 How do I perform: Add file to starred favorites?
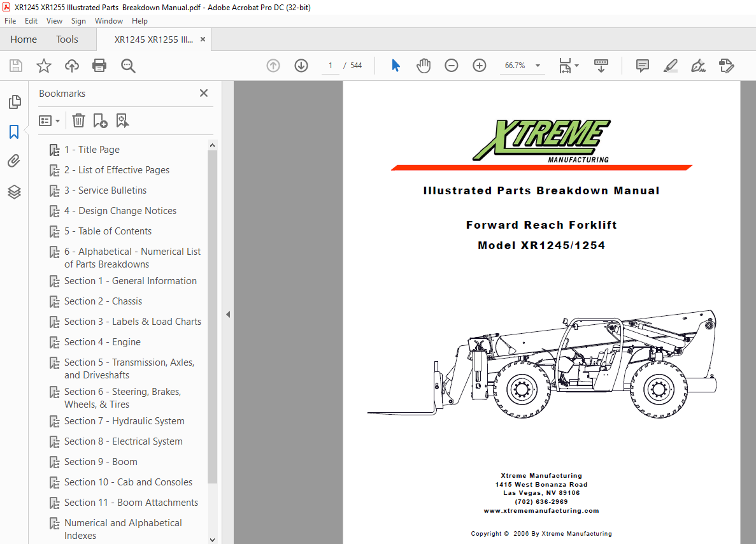pyautogui.click(x=44, y=66)
